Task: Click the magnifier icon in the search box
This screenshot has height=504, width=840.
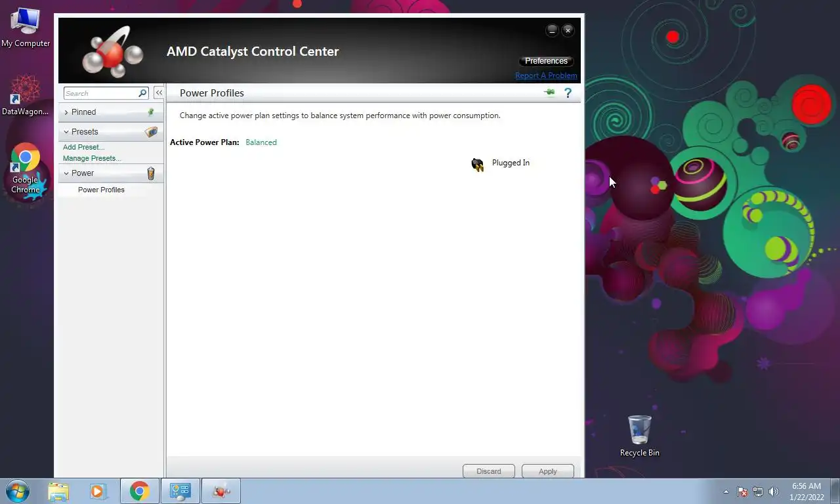Action: click(x=142, y=93)
